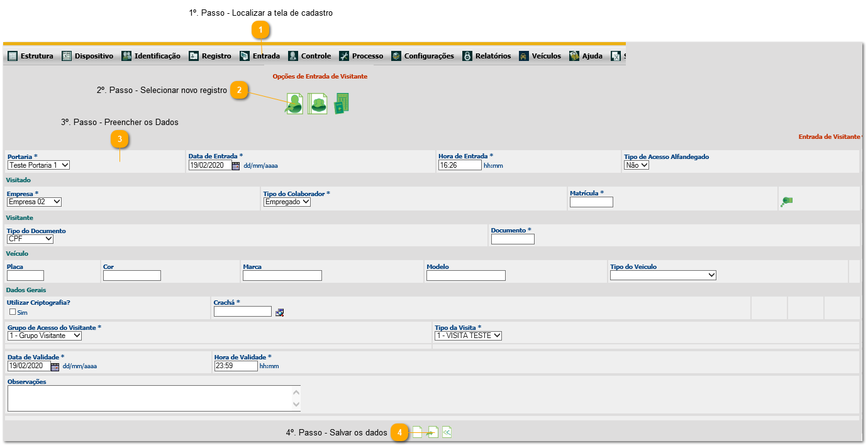This screenshot has height=448, width=868.
Task: Open calendar picker for Data de Validade
Action: (55, 366)
